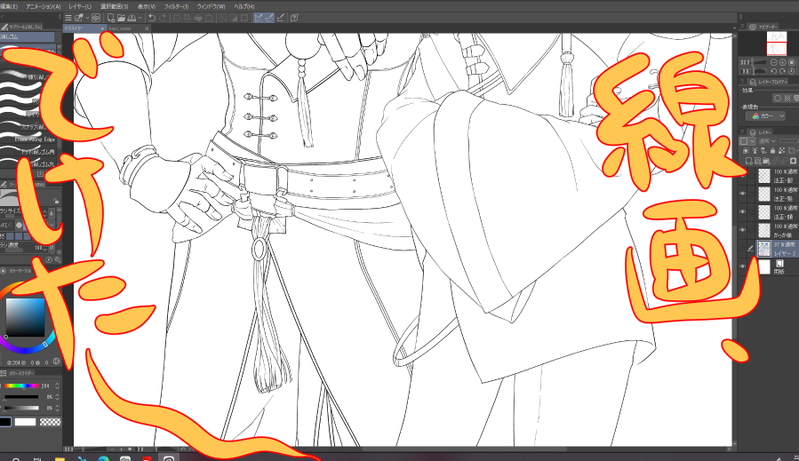Click the Lock Layer padlock icon
Screen dimensions: 799x461
point(773,150)
